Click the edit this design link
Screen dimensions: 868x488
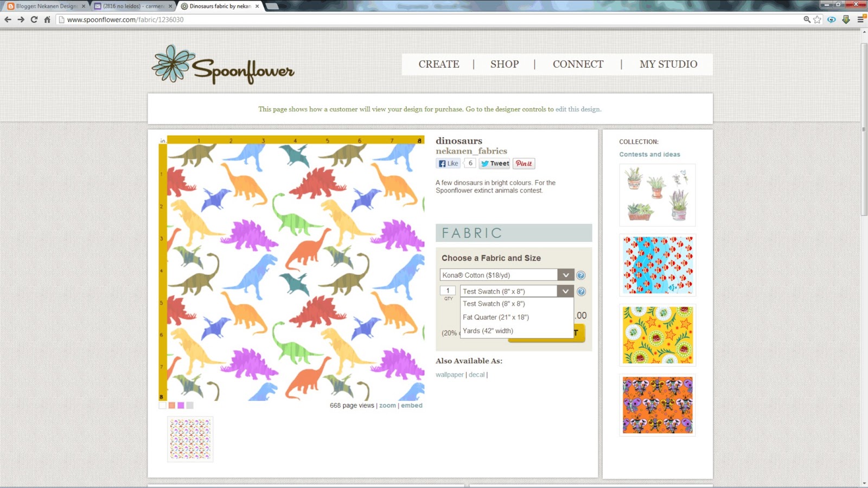[x=577, y=108]
